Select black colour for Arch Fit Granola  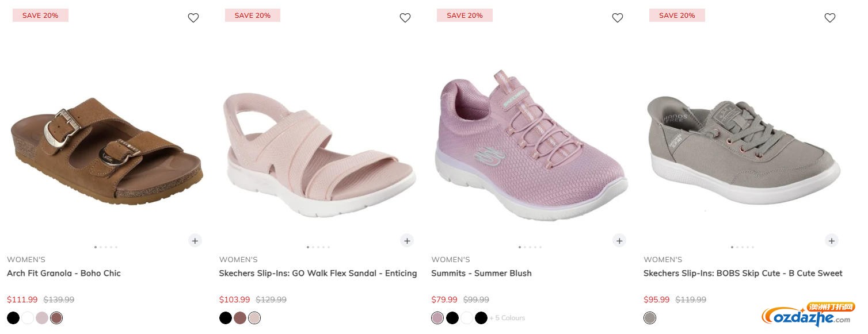[x=13, y=318]
